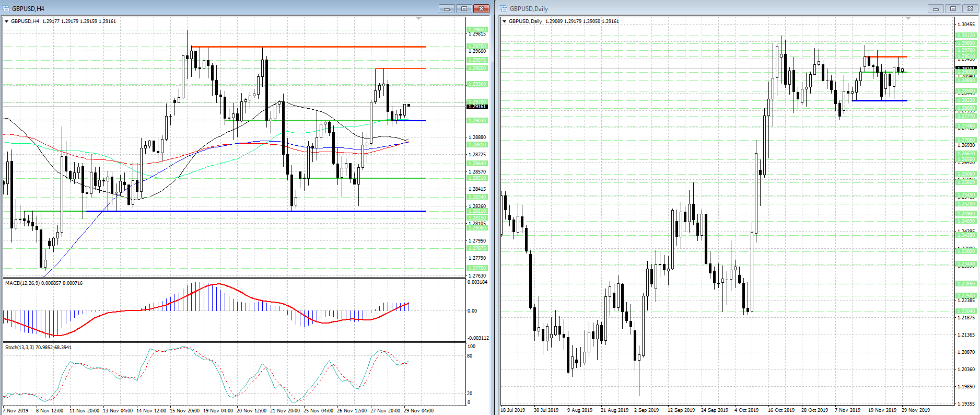
Task: Click the 21 Nov 20:00 time on H4 axis
Action: click(x=285, y=410)
